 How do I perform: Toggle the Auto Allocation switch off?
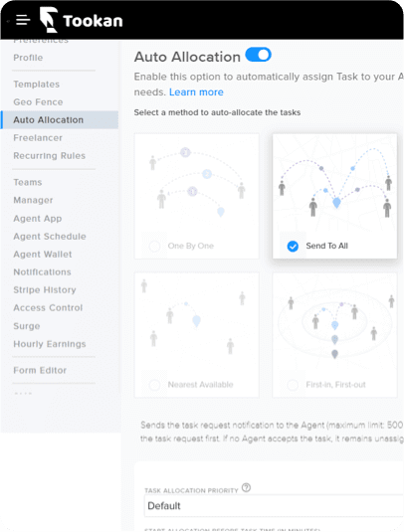point(258,55)
